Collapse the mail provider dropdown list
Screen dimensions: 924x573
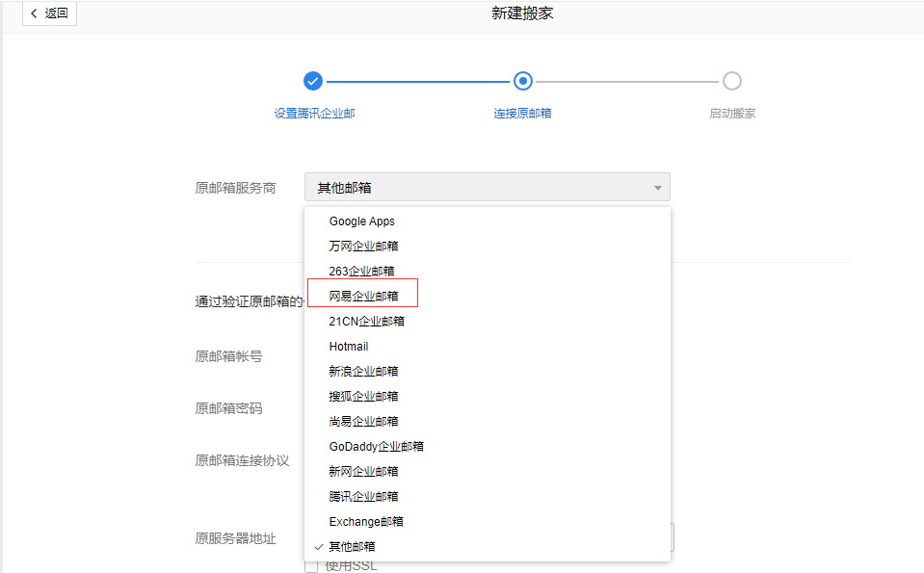[656, 187]
